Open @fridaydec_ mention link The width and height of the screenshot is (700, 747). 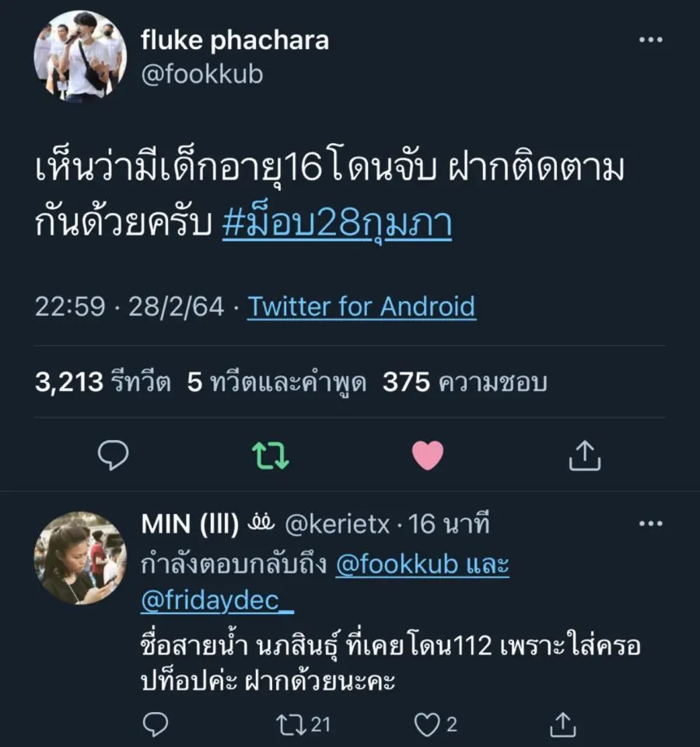click(x=218, y=600)
